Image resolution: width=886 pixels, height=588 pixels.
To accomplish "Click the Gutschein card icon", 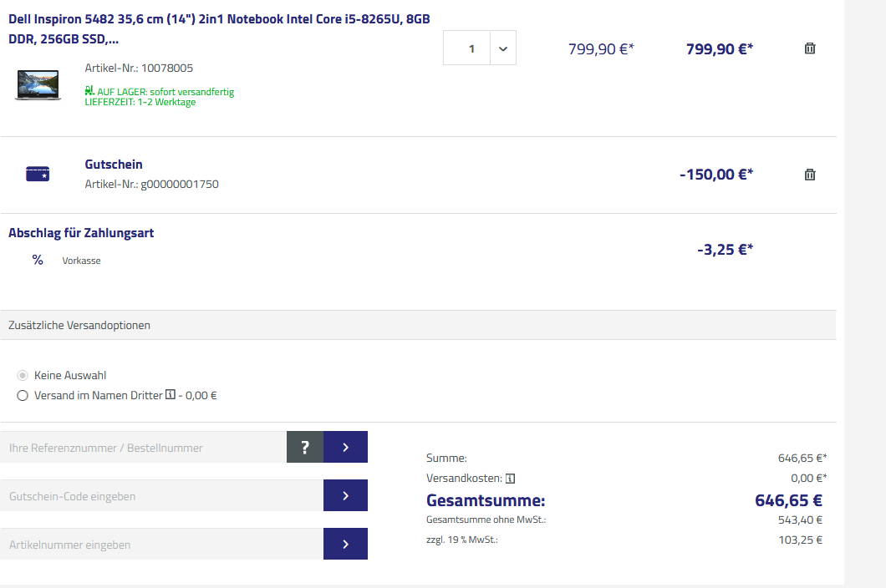I will tap(38, 174).
